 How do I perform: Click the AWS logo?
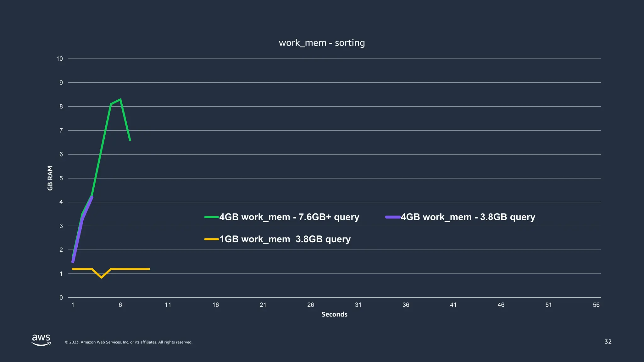(x=41, y=340)
